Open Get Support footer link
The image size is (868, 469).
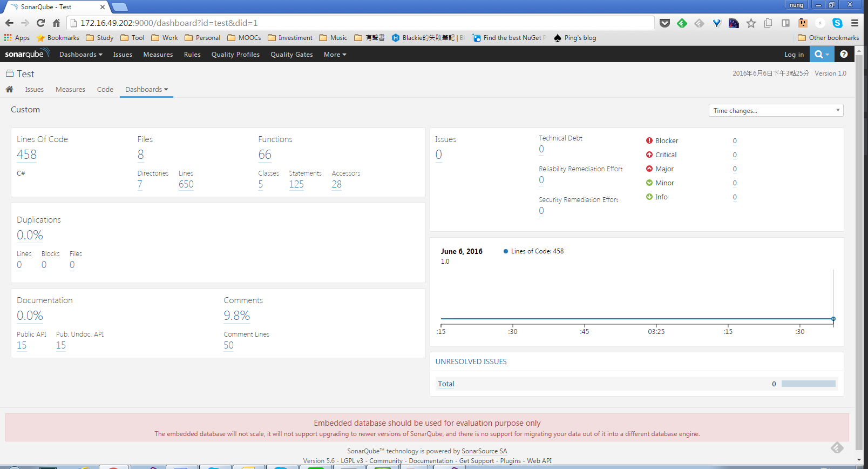[477, 461]
